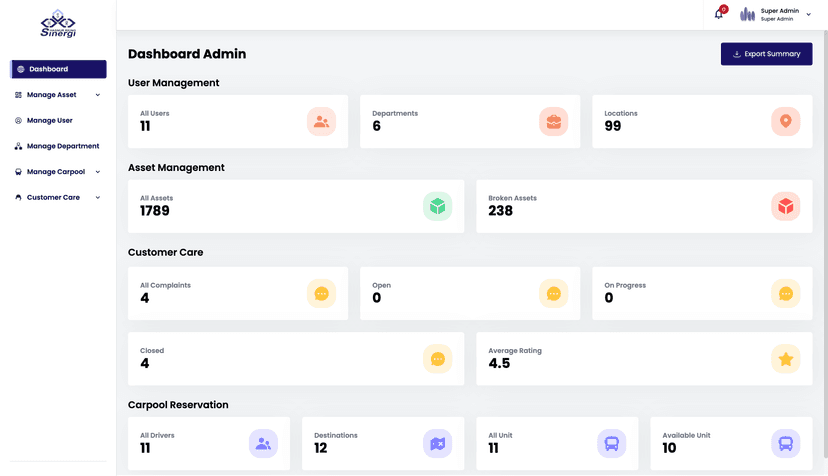The image size is (828, 476).
Task: Click the notification bell icon
Action: point(718,14)
